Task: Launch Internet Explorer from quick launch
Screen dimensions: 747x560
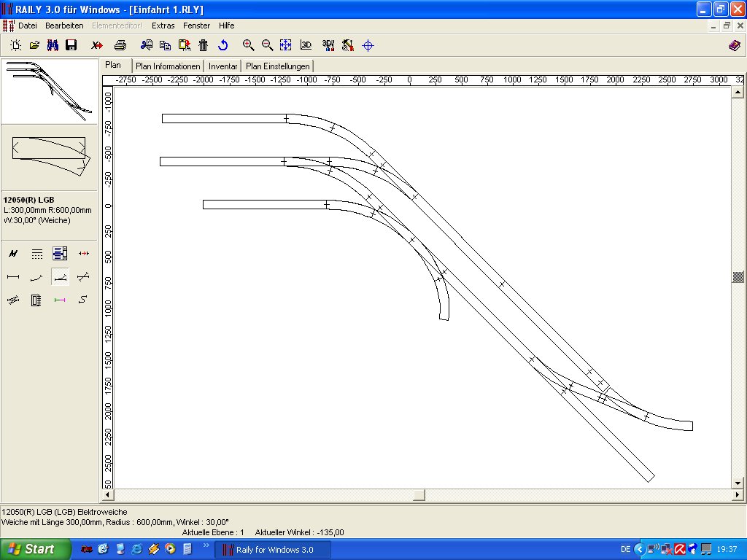Action: click(x=136, y=550)
